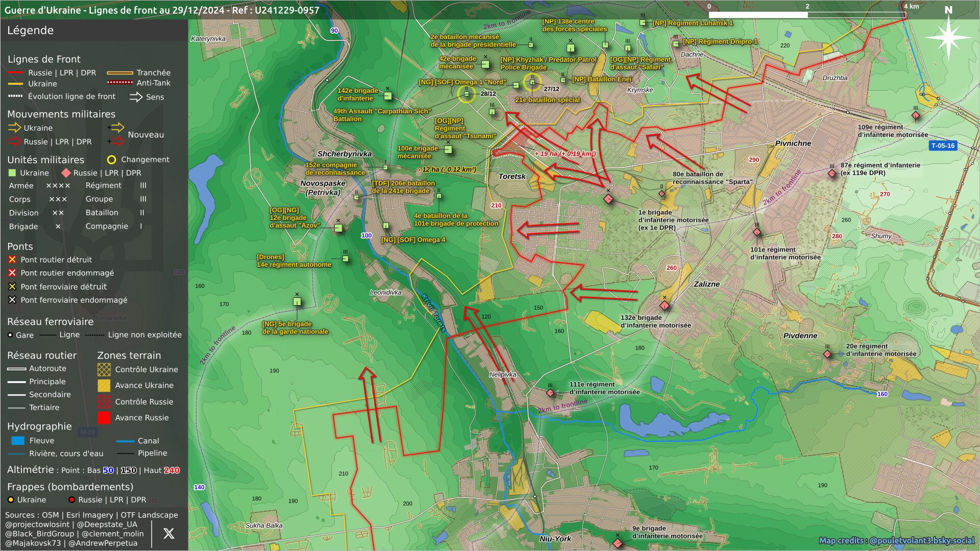Viewport: 980px width, 551px height.
Task: Click the yellow Changement circle legend icon
Action: pos(111,160)
